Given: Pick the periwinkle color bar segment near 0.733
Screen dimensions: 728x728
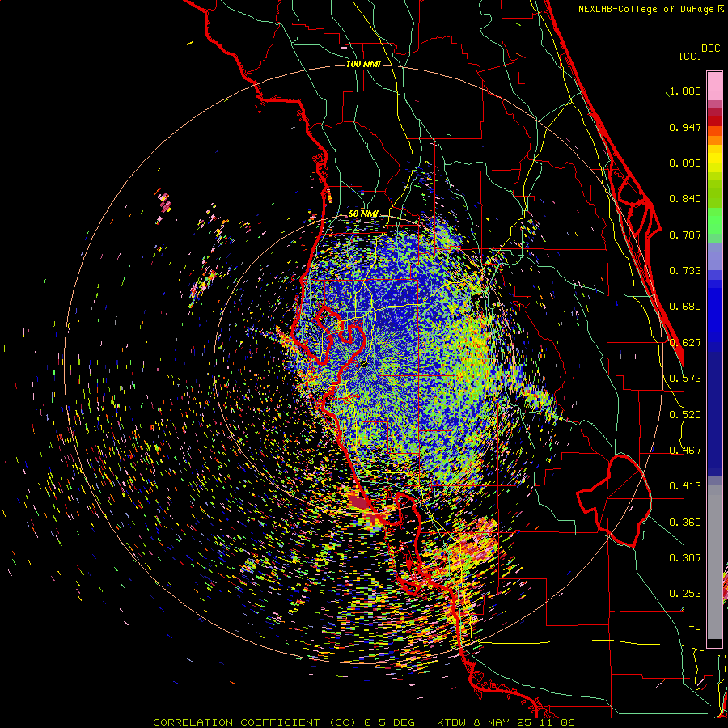Looking at the screenshot, I should coord(714,256).
